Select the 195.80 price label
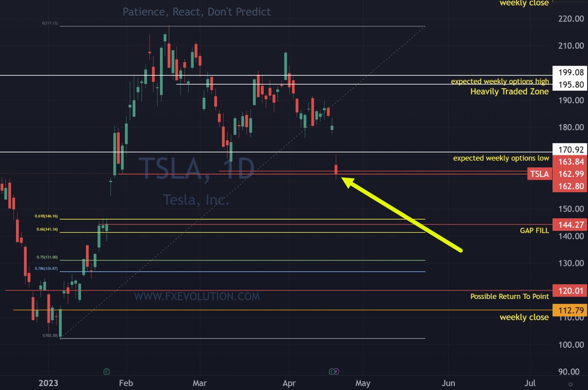The image size is (588, 390). [x=569, y=85]
